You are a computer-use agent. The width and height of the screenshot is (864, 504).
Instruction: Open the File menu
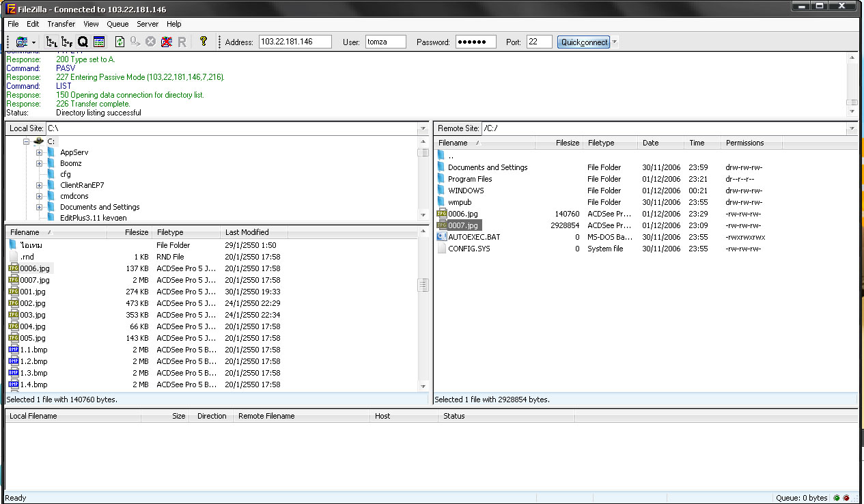pyautogui.click(x=13, y=24)
